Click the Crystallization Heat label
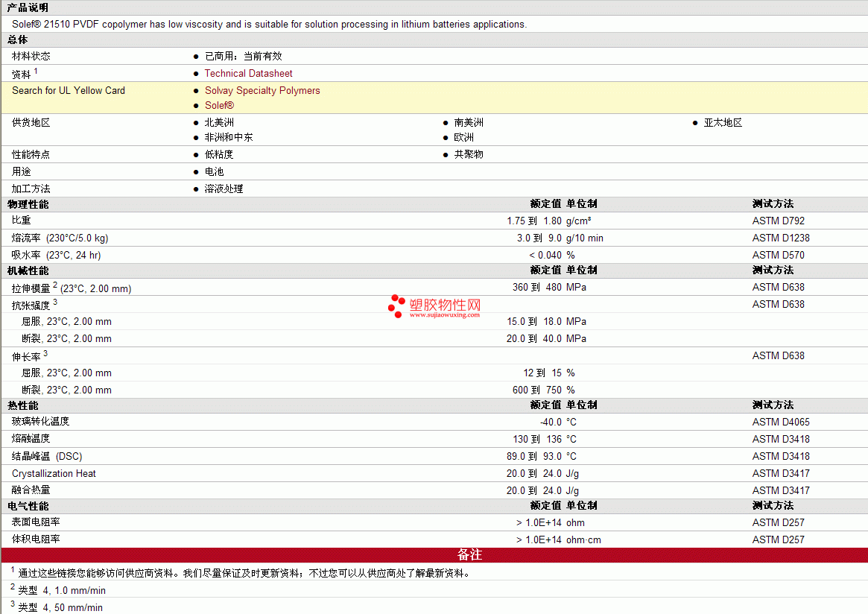The image size is (868, 614). click(x=54, y=473)
